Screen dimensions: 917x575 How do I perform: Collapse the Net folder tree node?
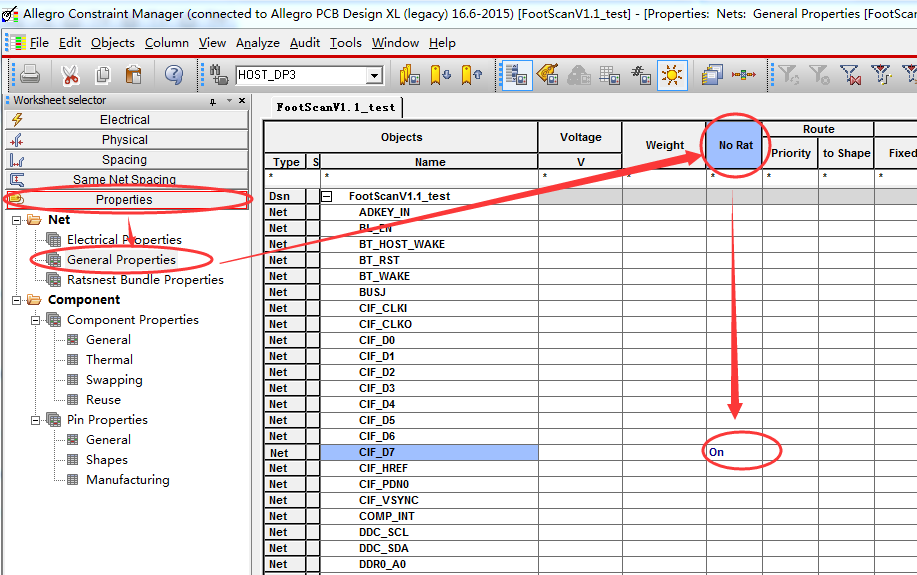tap(17, 220)
